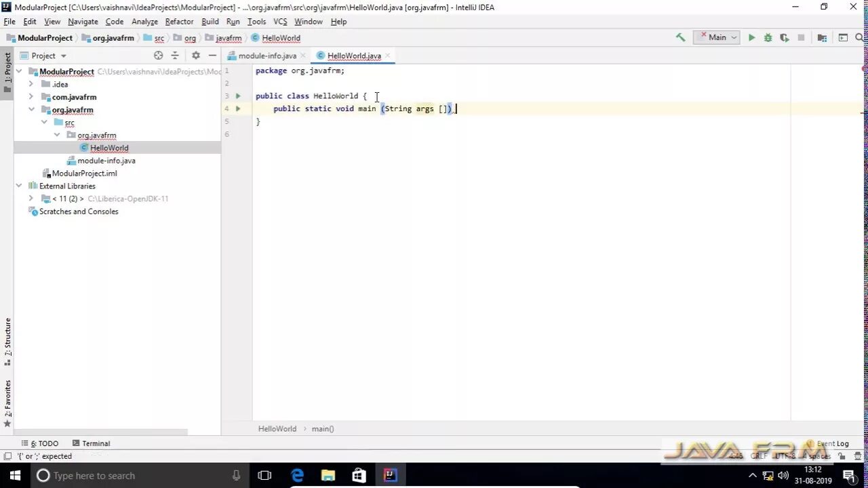Toggle the 2: Favorites side tool window

click(x=7, y=403)
